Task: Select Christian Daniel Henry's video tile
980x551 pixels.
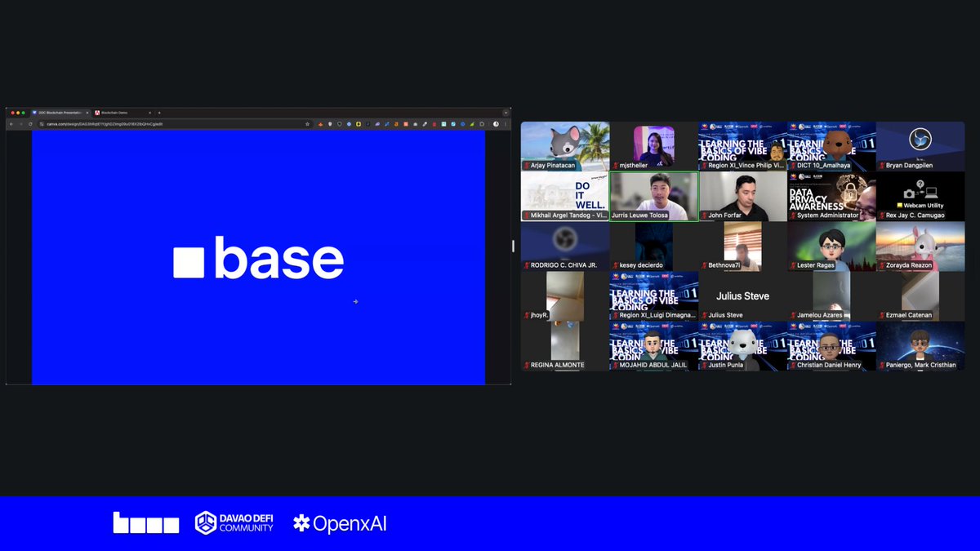Action: (831, 345)
